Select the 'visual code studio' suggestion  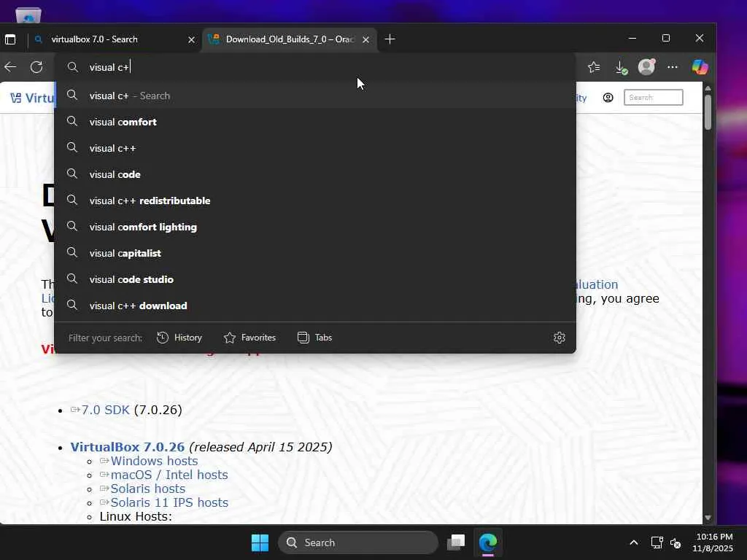pyautogui.click(x=315, y=279)
